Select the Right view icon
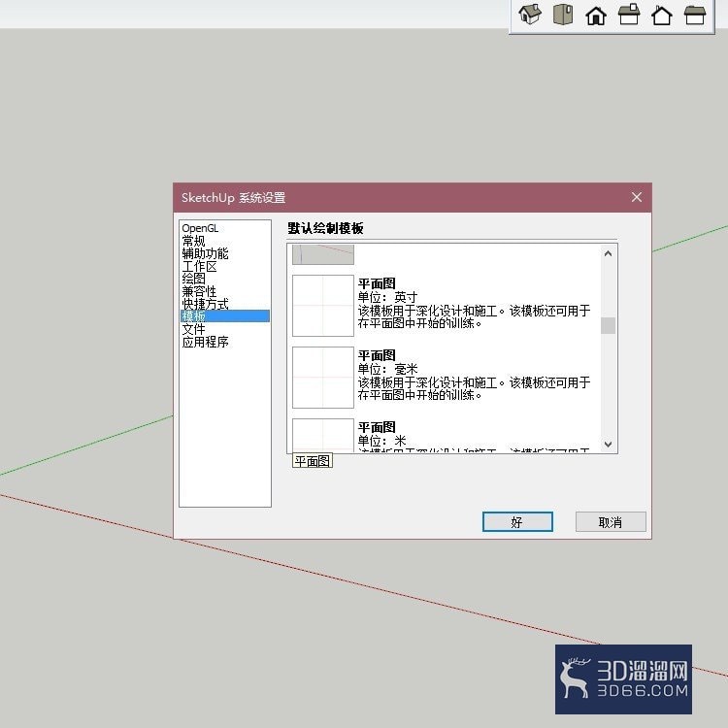728x728 pixels. (x=629, y=15)
